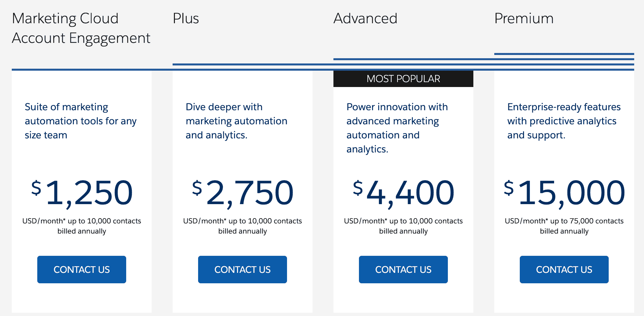Select the Advanced plan heading
644x316 pixels.
[365, 19]
